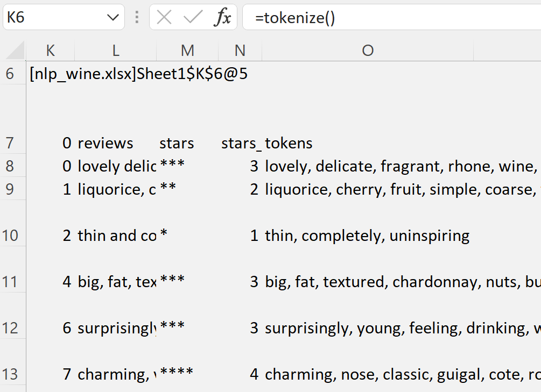Select column header O
The height and width of the screenshot is (392, 541).
tap(368, 50)
